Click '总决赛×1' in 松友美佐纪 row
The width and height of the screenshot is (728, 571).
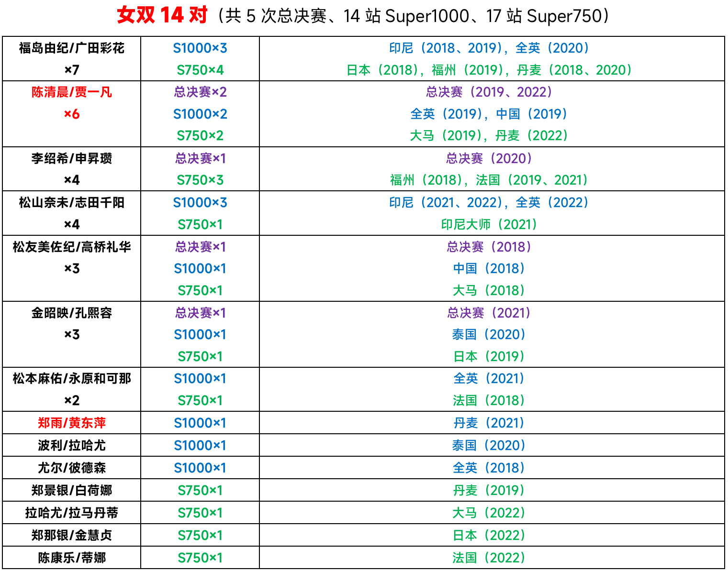pyautogui.click(x=200, y=247)
